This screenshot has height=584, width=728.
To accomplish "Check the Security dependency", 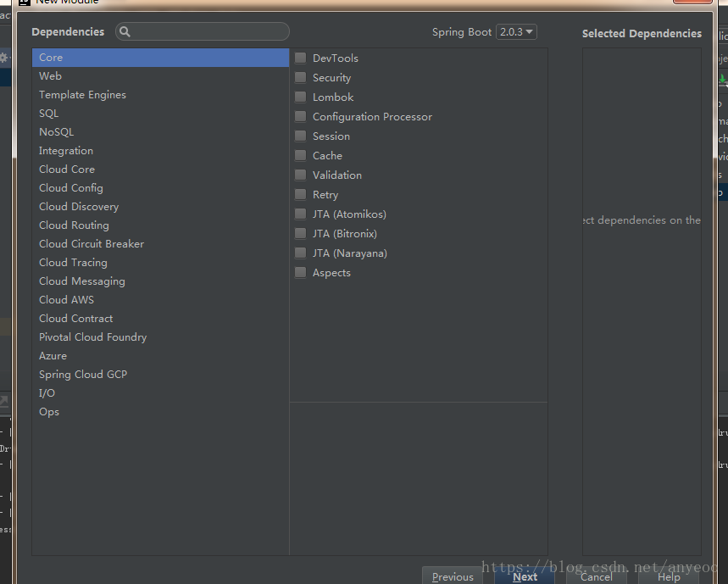I will (x=300, y=77).
